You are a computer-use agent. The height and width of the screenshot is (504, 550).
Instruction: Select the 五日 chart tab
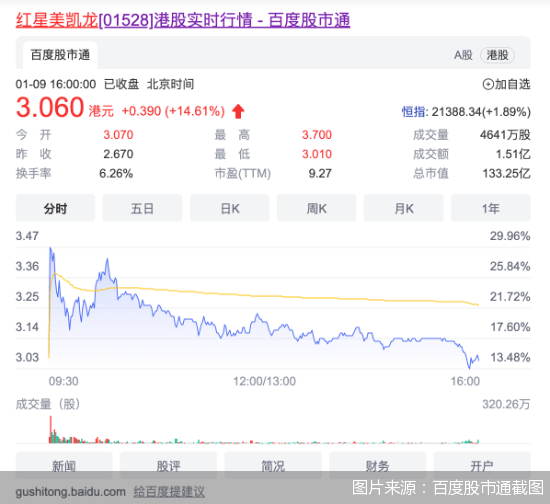click(142, 208)
